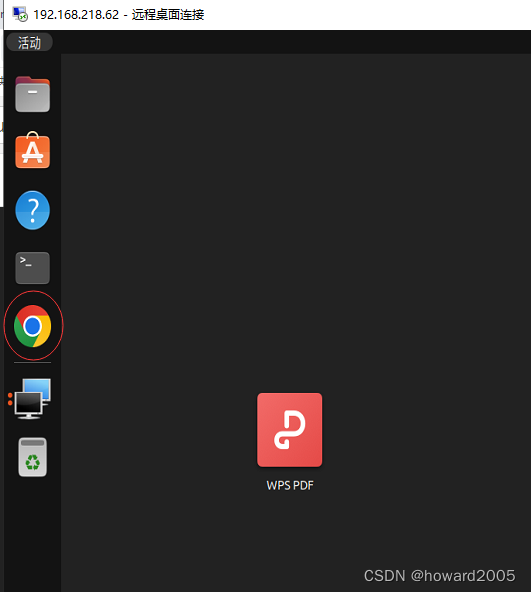Click the 192.168.218.62 remote desktop title text

[119, 15]
